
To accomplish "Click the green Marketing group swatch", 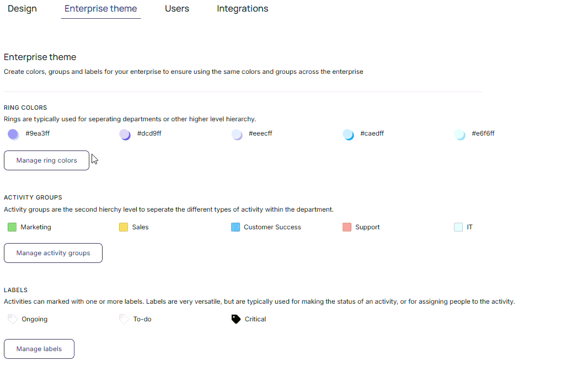I will pos(12,227).
